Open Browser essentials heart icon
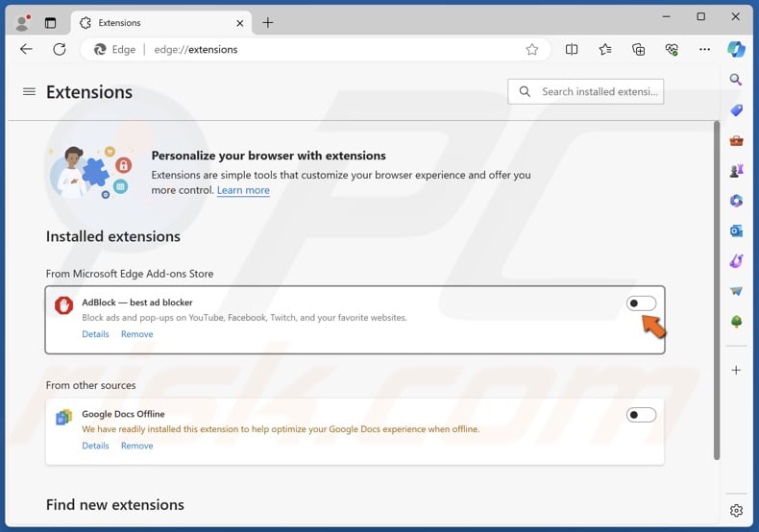Image resolution: width=759 pixels, height=532 pixels. [x=672, y=49]
